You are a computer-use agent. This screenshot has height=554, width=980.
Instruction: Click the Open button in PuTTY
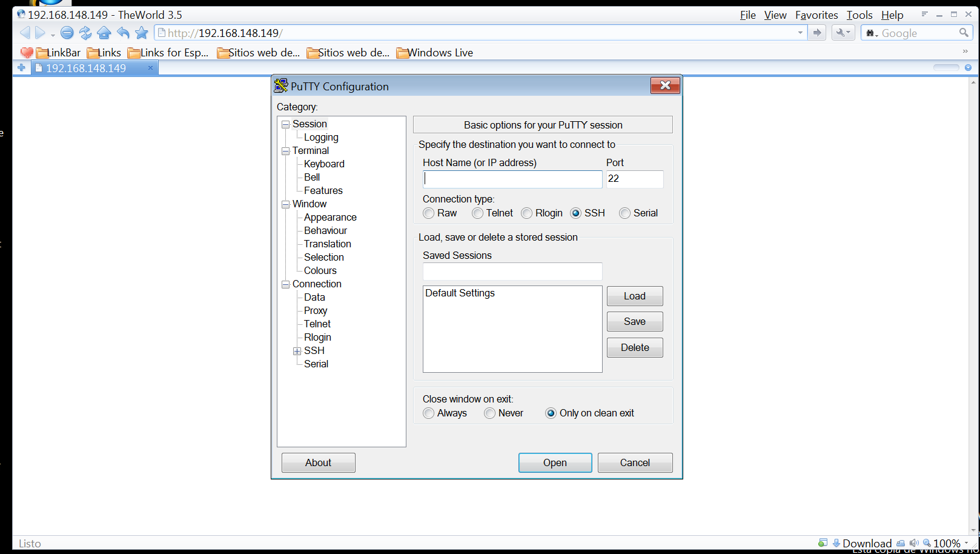point(555,462)
